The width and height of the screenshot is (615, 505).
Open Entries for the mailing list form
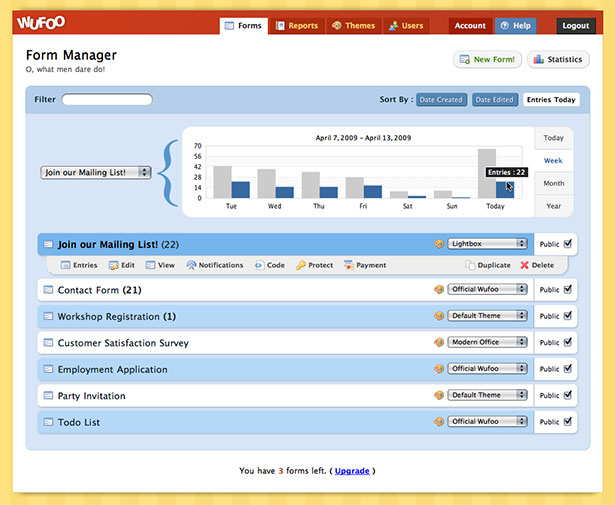coord(79,265)
